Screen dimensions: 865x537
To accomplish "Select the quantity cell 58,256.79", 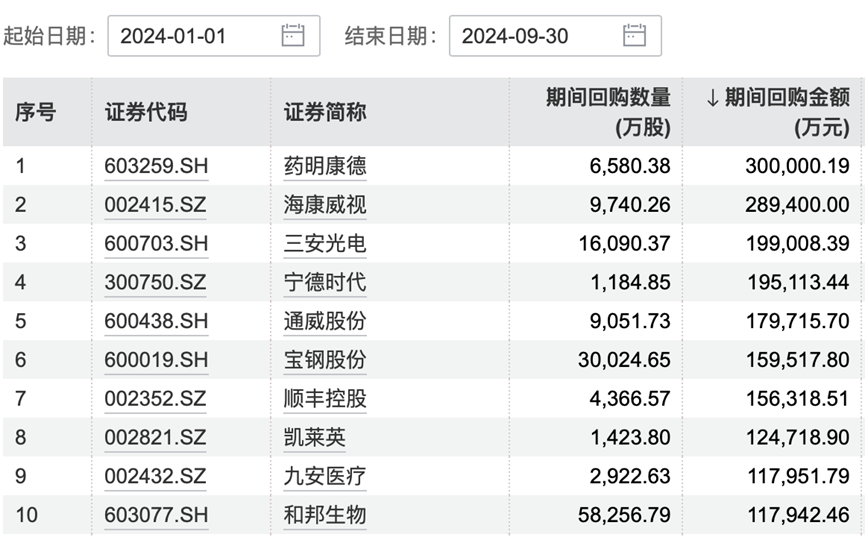I will tap(624, 515).
